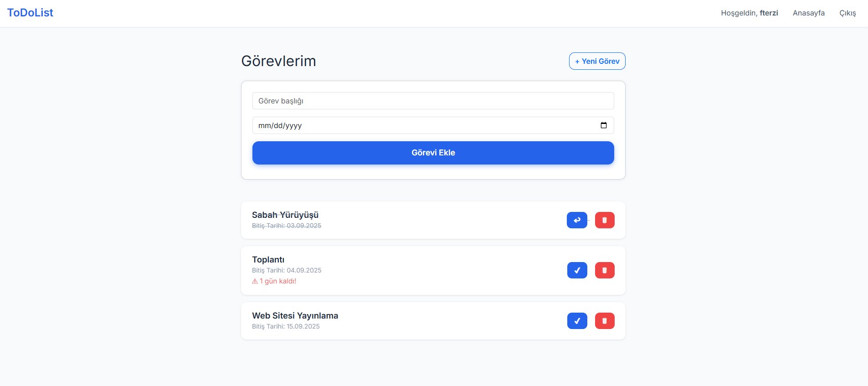This screenshot has height=386, width=868.
Task: Log out via Çıkış
Action: pos(847,13)
